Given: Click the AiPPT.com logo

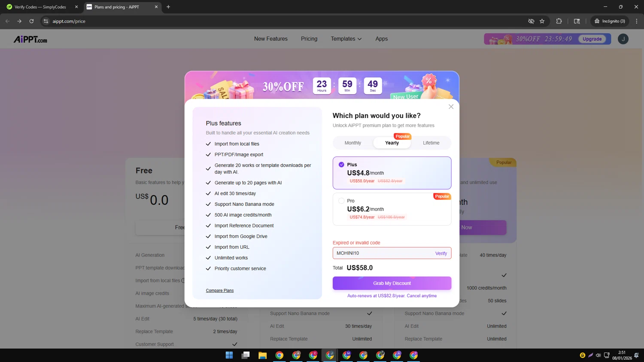Looking at the screenshot, I should 30,39.
